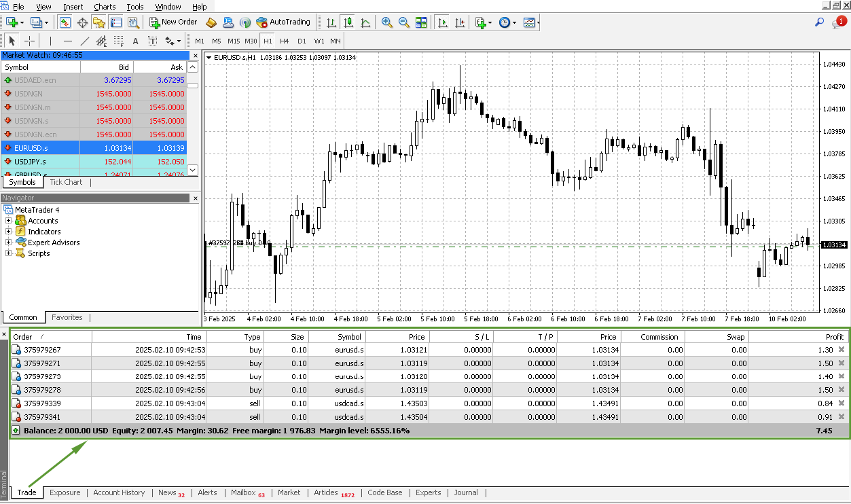Switch chart to candlestick mode

(x=347, y=22)
